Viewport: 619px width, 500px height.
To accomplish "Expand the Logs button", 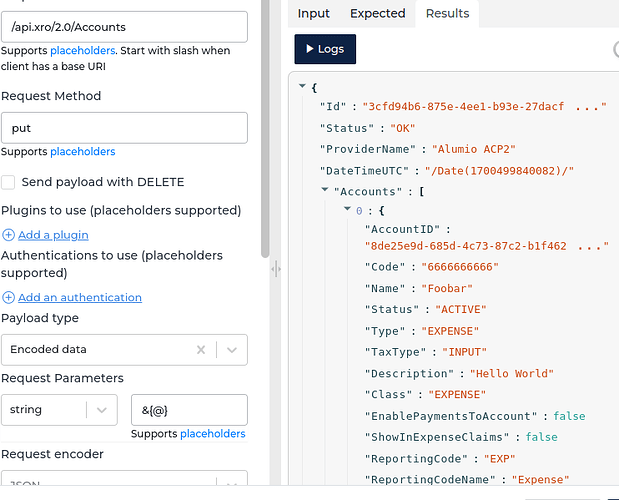I will point(325,49).
